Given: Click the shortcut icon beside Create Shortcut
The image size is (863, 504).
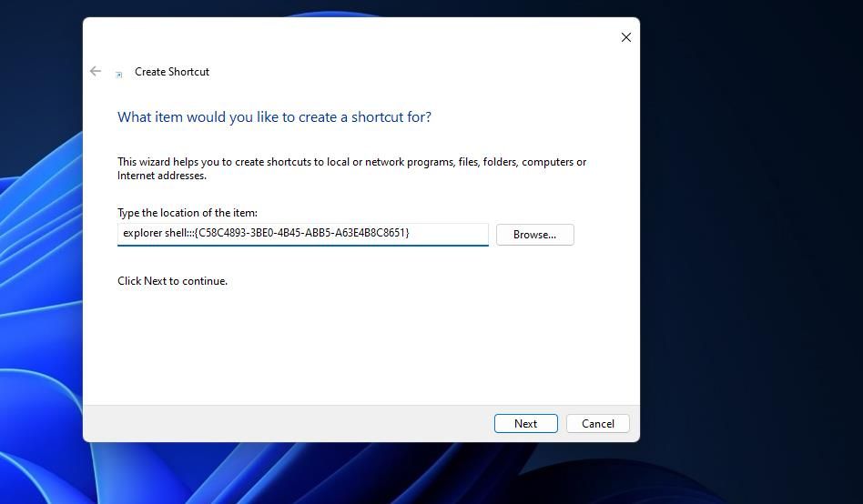Looking at the screenshot, I should (119, 75).
